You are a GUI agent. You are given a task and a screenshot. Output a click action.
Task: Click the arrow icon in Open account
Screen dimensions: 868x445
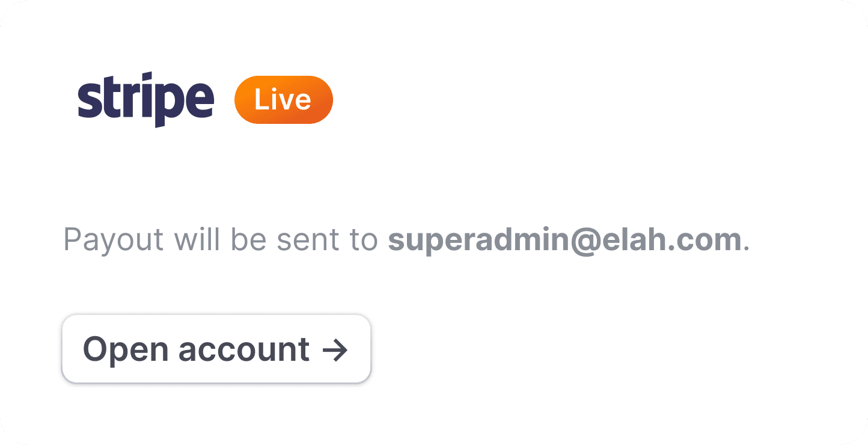click(x=335, y=350)
